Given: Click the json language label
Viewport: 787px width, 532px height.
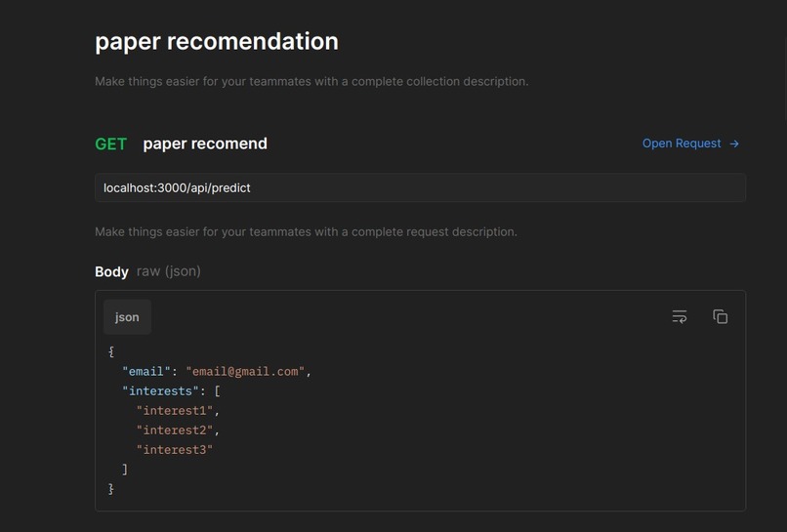Looking at the screenshot, I should [x=127, y=317].
